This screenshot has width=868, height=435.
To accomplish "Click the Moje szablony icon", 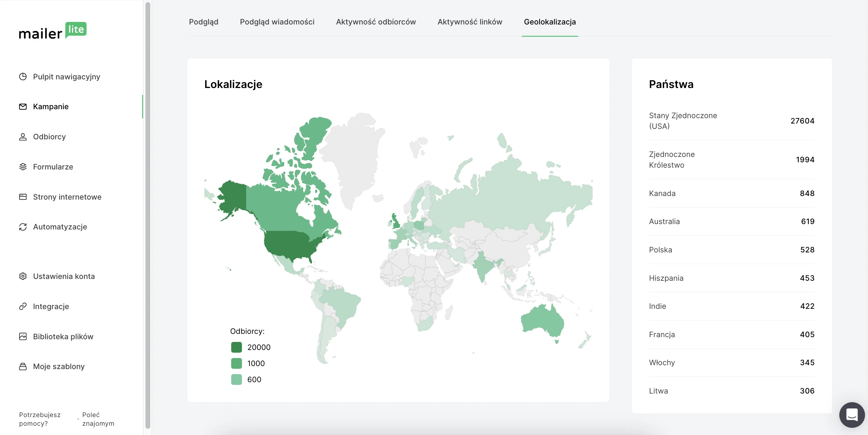I will [x=23, y=366].
